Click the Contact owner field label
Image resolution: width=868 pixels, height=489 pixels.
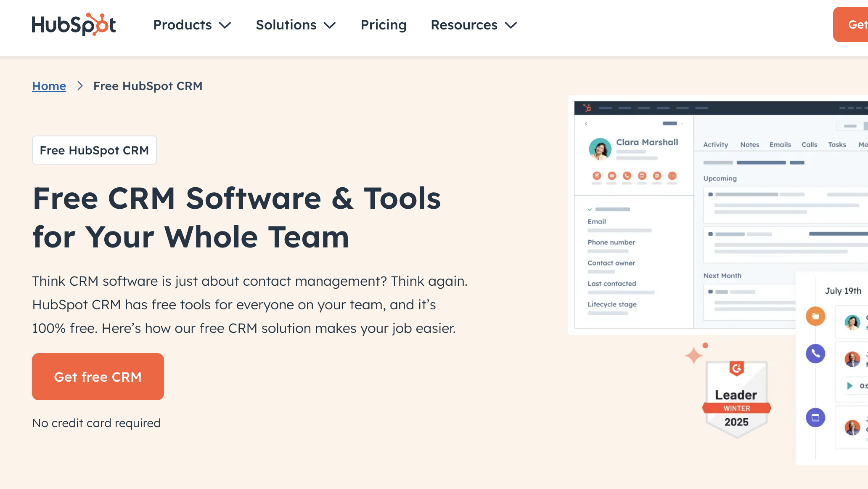tap(611, 263)
